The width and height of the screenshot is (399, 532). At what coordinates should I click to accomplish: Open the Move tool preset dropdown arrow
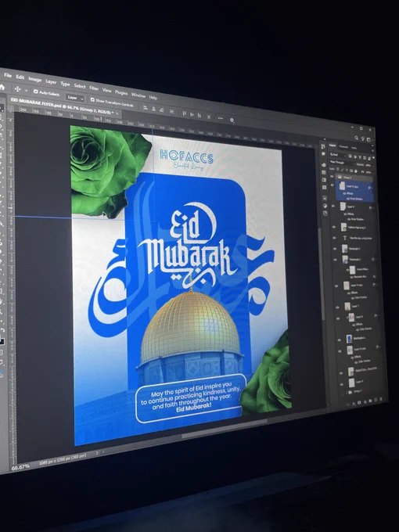pyautogui.click(x=26, y=91)
